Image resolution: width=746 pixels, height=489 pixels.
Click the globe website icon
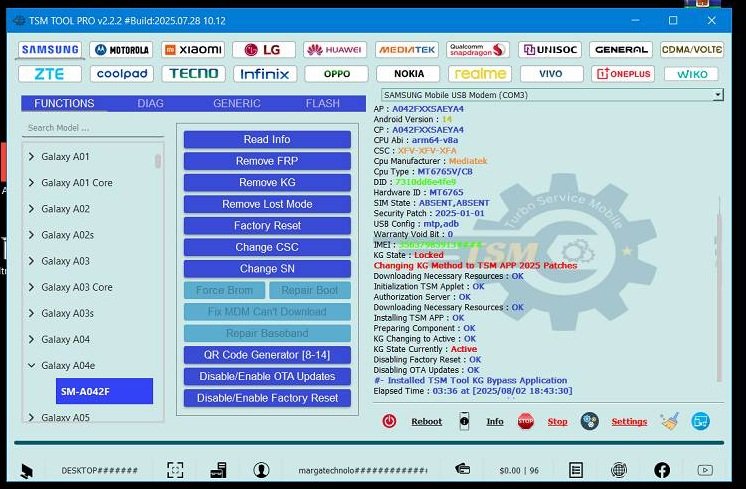click(618, 470)
